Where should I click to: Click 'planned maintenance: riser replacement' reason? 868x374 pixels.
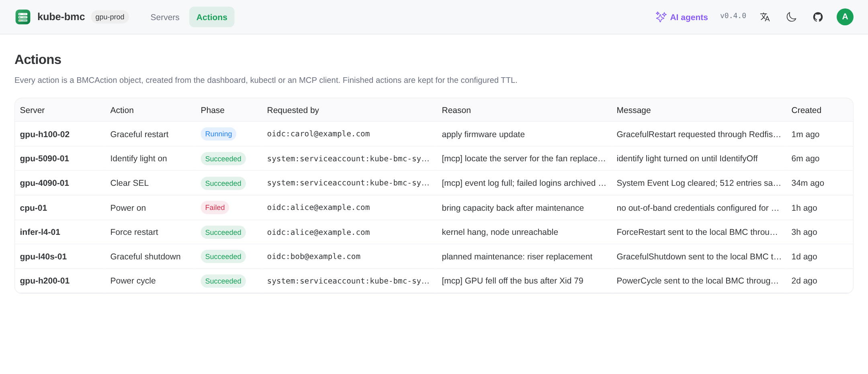(x=517, y=257)
